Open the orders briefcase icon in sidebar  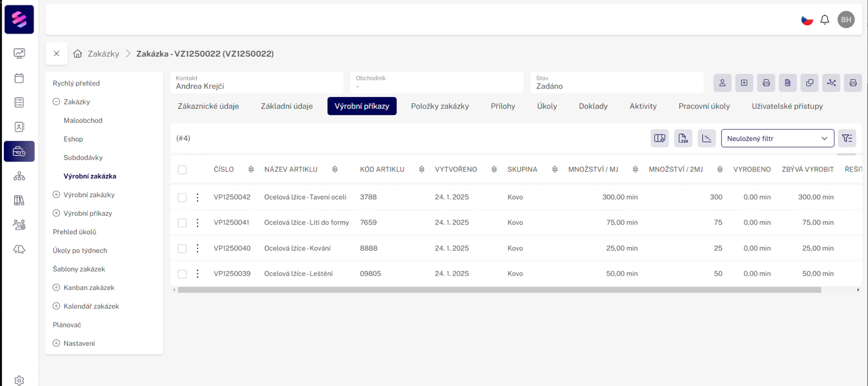(x=19, y=151)
